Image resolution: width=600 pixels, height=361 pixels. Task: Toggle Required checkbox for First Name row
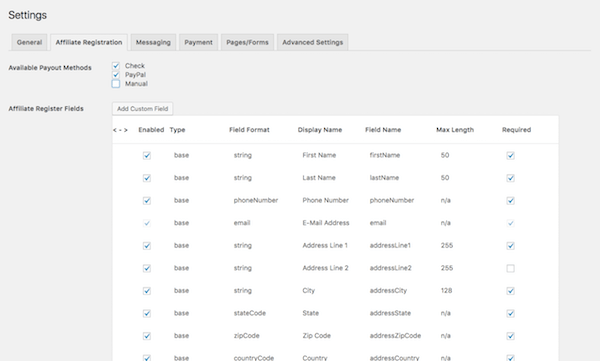(x=510, y=155)
